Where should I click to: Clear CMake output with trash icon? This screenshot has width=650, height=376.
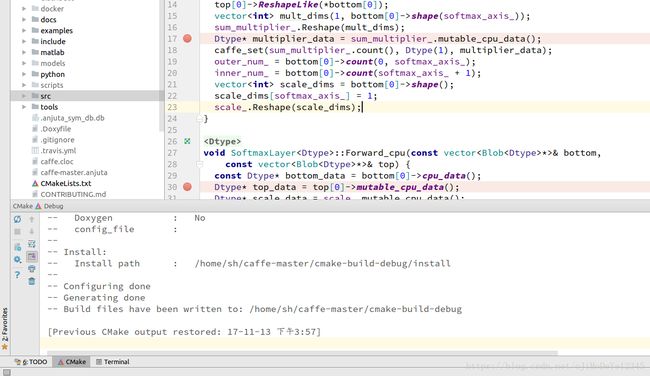32,281
